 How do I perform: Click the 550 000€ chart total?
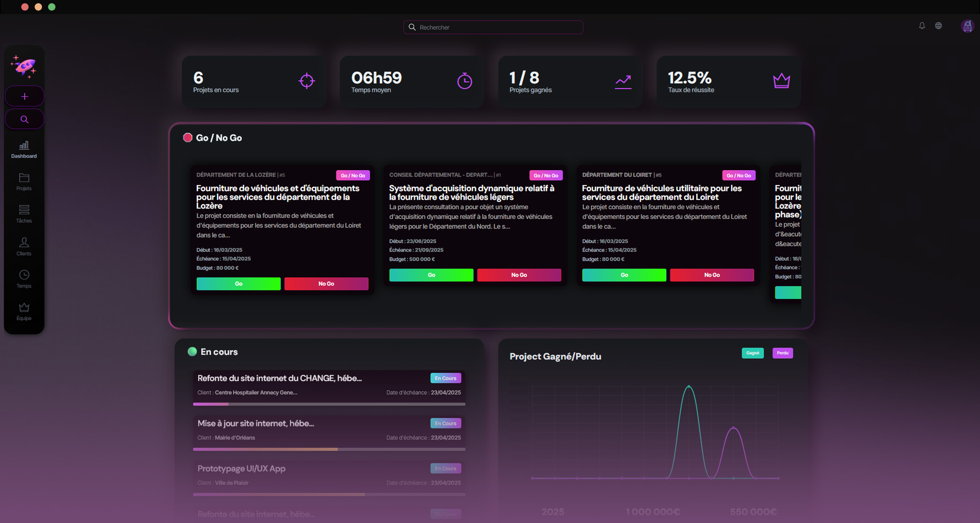753,512
